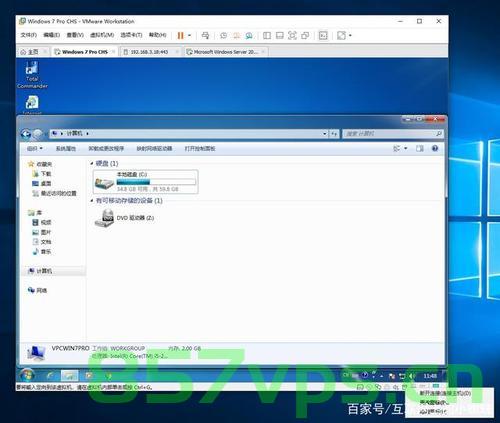The width and height of the screenshot is (500, 423).
Task: Go back in the Explorer window
Action: [x=26, y=134]
